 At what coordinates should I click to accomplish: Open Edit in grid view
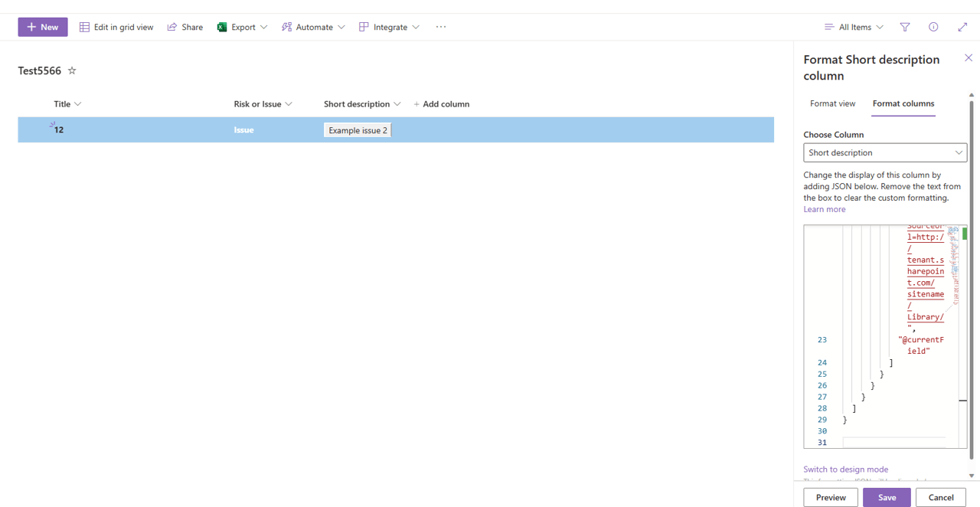coord(116,27)
